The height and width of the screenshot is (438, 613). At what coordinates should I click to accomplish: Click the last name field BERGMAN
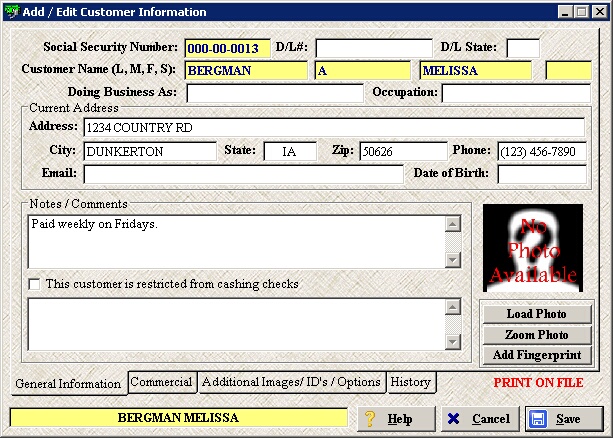tap(246, 70)
